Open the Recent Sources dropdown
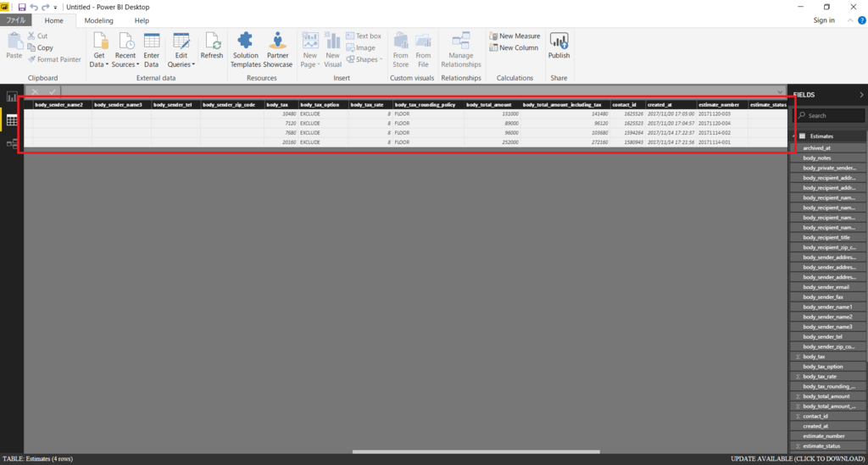The image size is (868, 465). coord(125,50)
